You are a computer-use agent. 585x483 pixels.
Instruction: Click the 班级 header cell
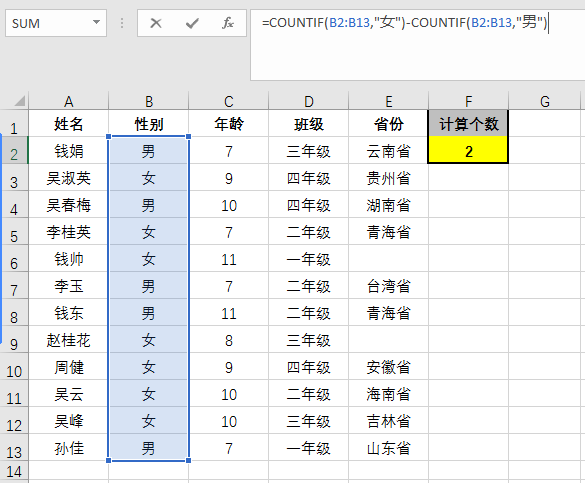309,123
